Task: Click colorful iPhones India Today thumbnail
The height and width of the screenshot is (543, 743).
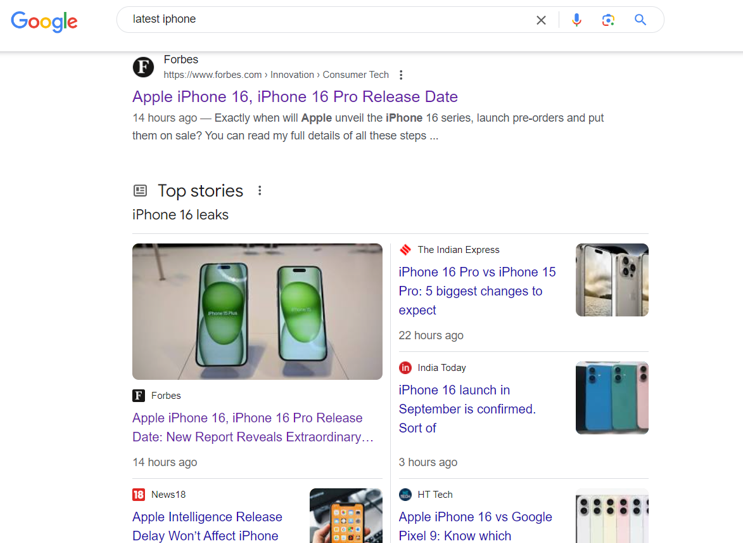Action: coord(612,398)
